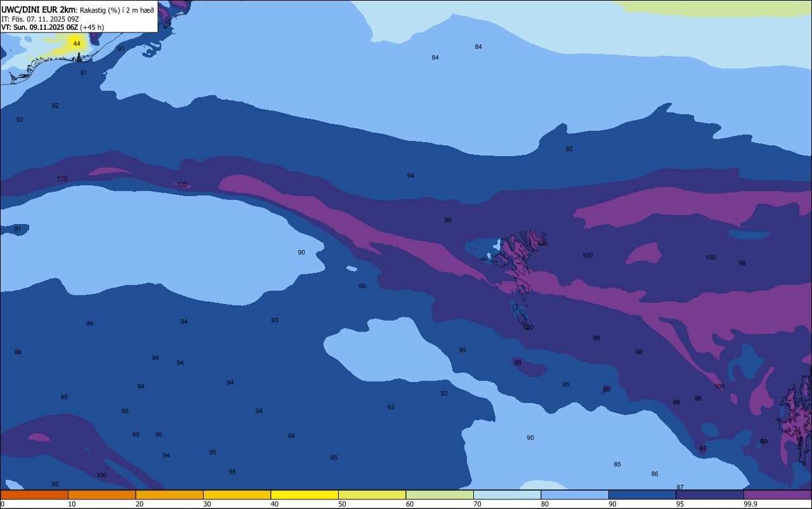
Task: Click the legend tick label "80"
Action: 545,504
